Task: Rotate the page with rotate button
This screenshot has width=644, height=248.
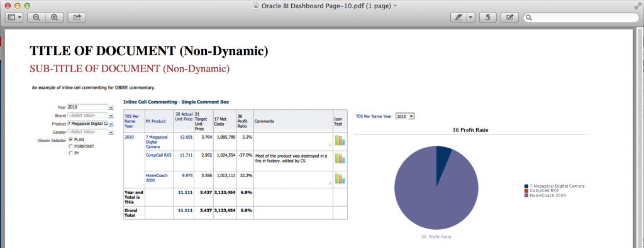Action: click(487, 18)
